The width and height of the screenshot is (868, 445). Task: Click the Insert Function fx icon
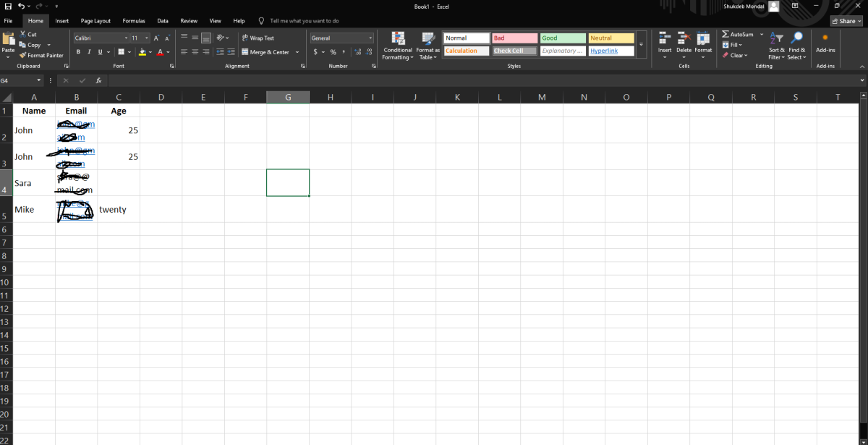98,80
